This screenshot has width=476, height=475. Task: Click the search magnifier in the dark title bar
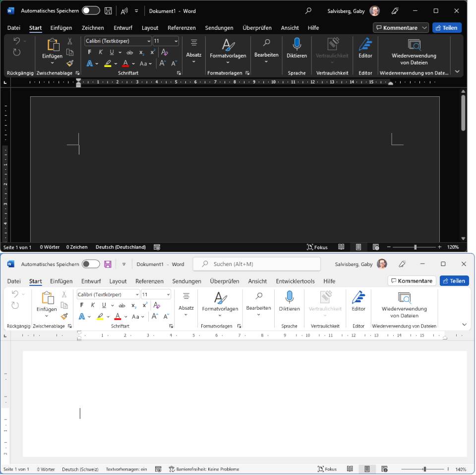pos(308,11)
